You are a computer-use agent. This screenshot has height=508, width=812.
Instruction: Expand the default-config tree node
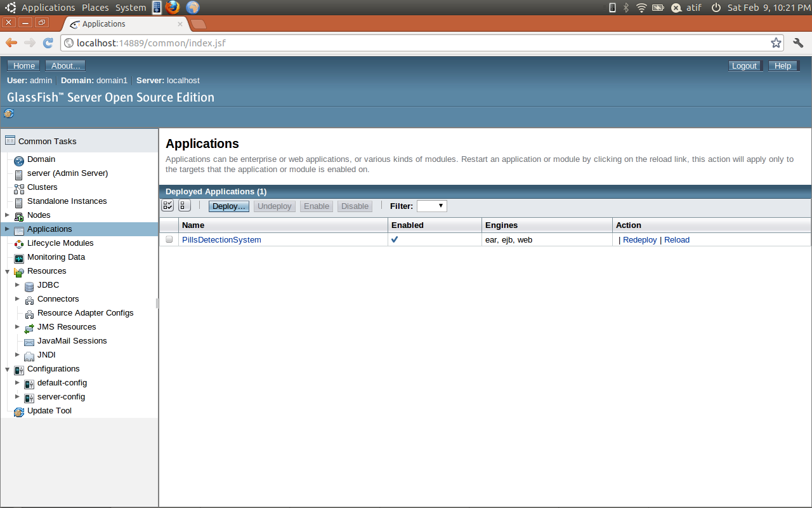[17, 382]
